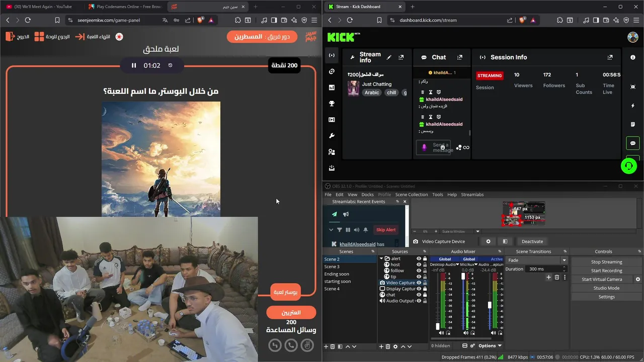Pause the game countdown timer
This screenshot has width=644, height=362.
point(134,65)
